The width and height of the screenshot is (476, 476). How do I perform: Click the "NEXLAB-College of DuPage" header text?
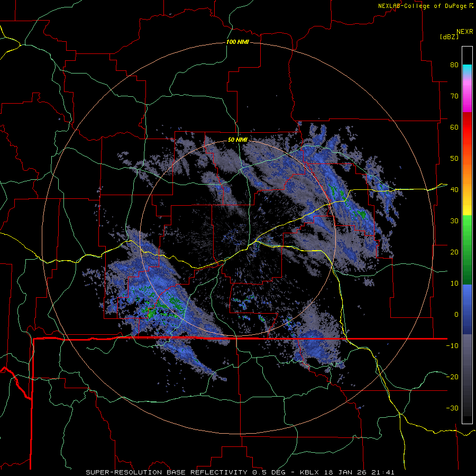coord(422,6)
